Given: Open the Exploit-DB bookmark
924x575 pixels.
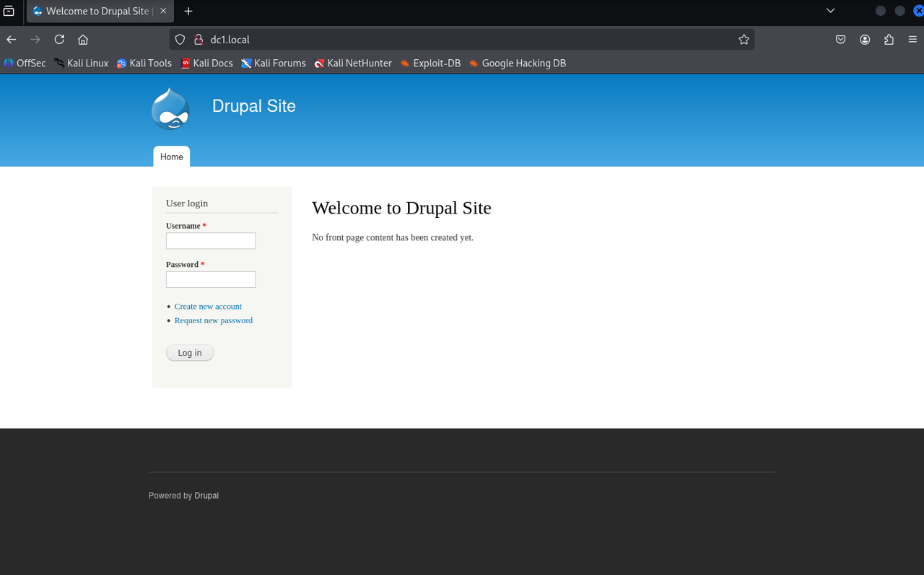Looking at the screenshot, I should point(430,63).
